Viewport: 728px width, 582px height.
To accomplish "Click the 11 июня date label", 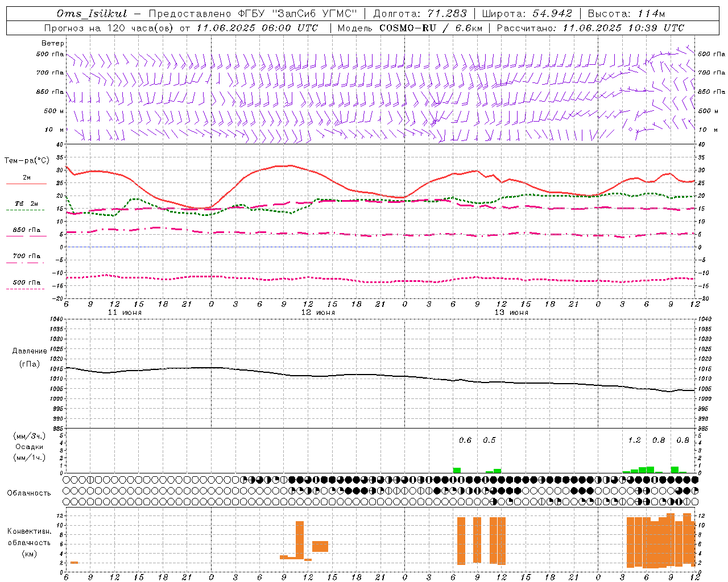I will point(125,313).
